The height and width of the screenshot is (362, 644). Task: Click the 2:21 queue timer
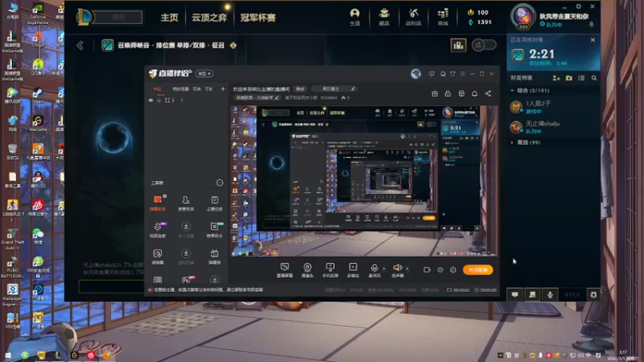pos(541,54)
